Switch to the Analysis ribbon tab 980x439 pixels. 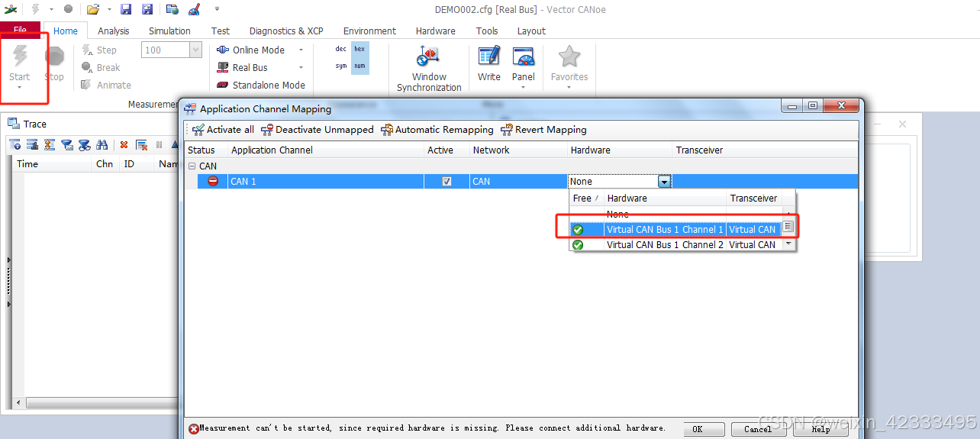click(114, 31)
